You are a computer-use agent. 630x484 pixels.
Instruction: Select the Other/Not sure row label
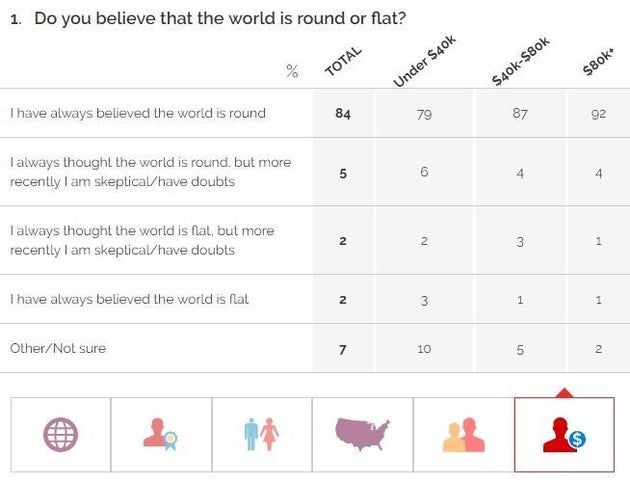click(x=58, y=348)
